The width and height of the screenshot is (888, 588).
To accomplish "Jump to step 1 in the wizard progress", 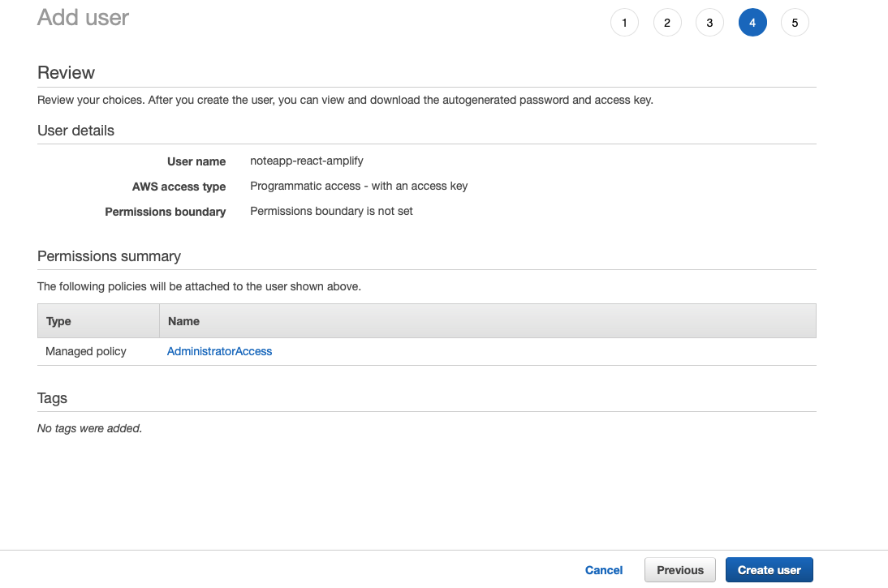I will [x=624, y=22].
